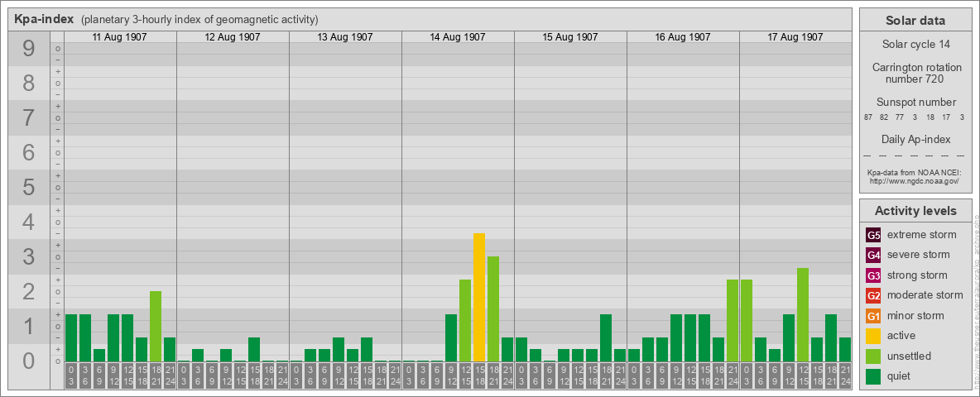Click the Solar cycle 14 text
The image size is (980, 397).
pyautogui.click(x=915, y=45)
